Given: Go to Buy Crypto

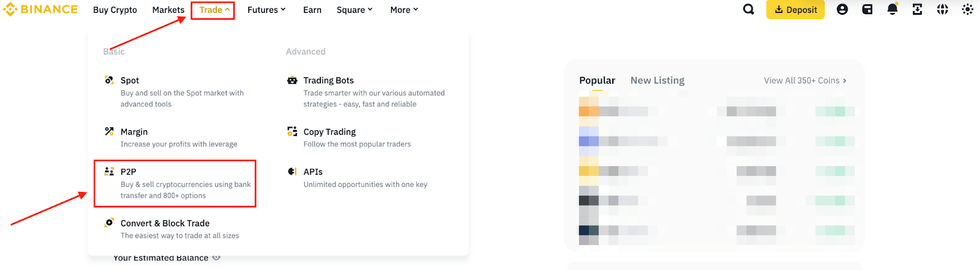Looking at the screenshot, I should click(x=115, y=10).
